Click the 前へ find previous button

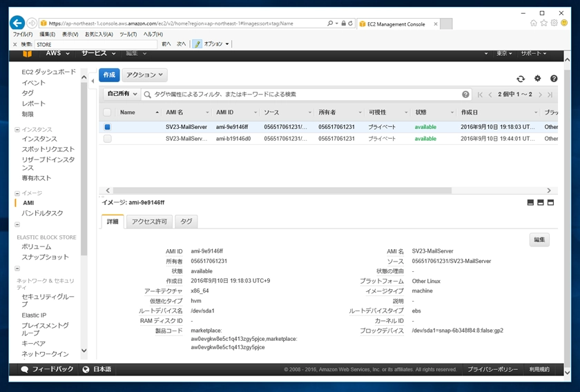(x=166, y=44)
